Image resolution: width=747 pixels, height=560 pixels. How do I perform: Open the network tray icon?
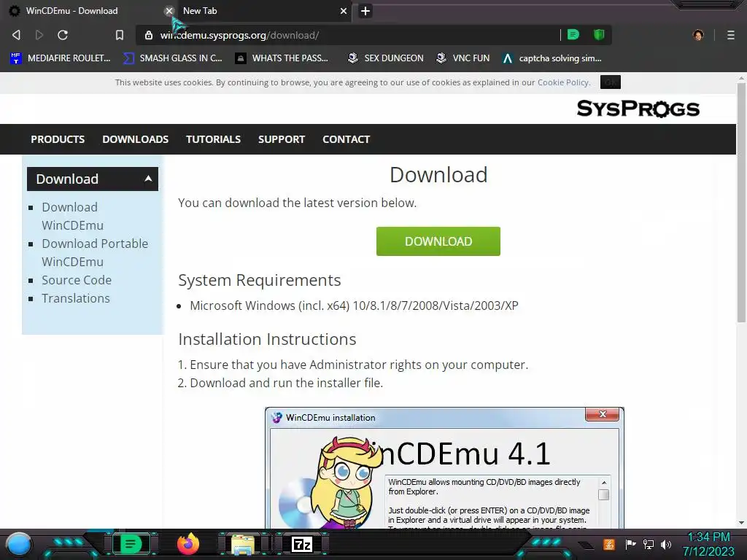(x=649, y=544)
